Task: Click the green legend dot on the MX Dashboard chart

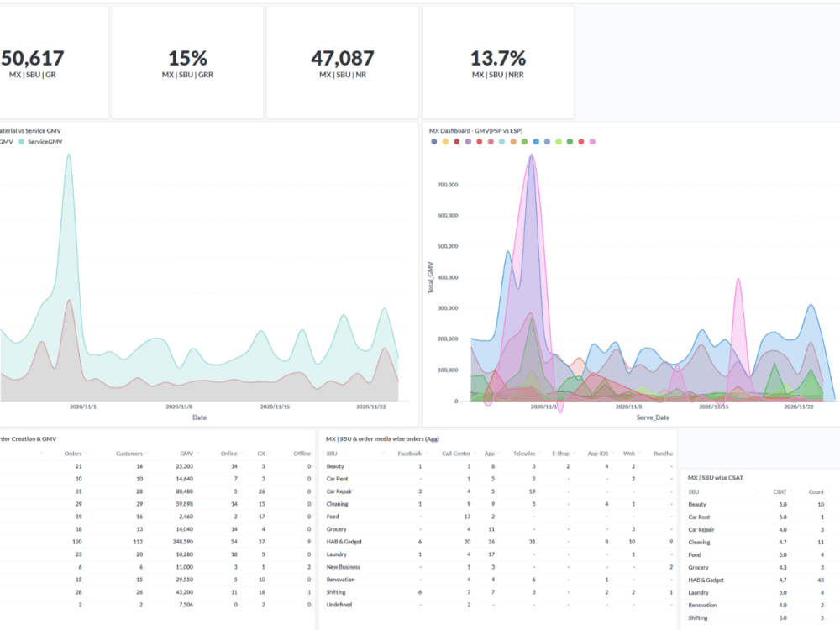Action: [524, 140]
